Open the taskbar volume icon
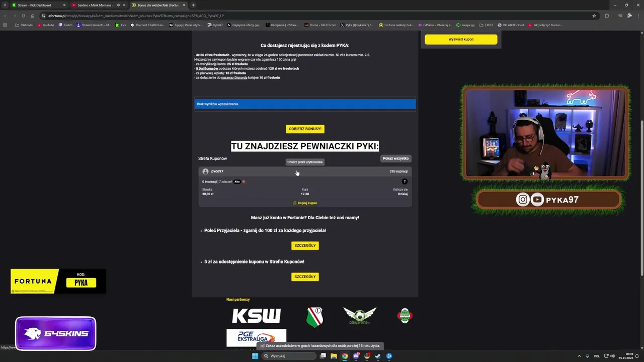644x362 pixels. [612, 356]
